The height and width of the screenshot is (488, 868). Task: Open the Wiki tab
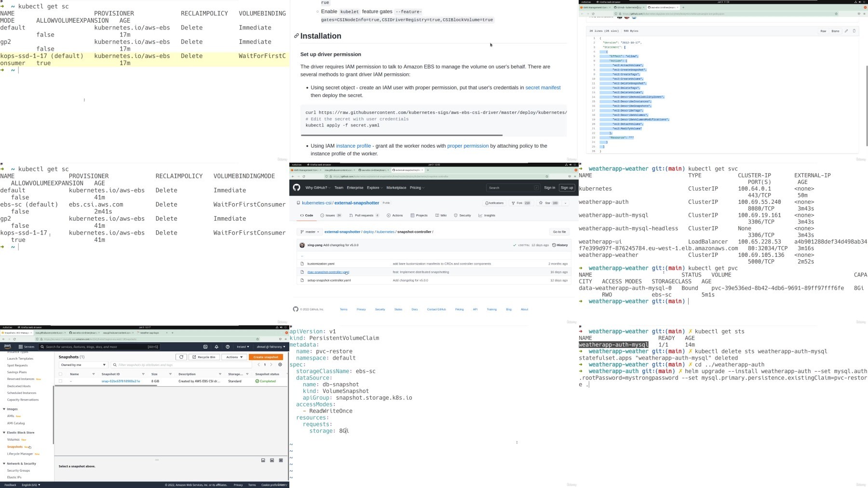coord(441,215)
